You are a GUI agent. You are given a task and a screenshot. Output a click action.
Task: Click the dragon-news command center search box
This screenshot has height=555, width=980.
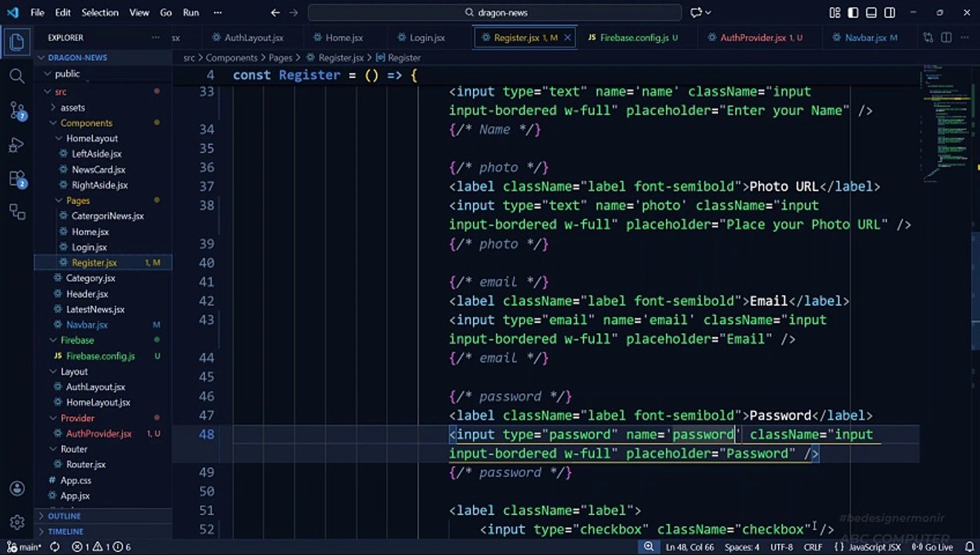pyautogui.click(x=495, y=12)
